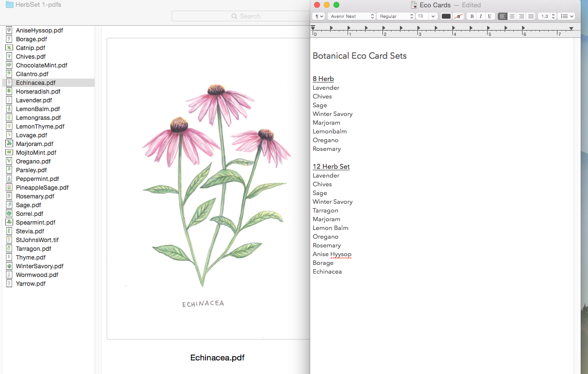Click the text color swatch
This screenshot has width=588, height=374.
pyautogui.click(x=446, y=16)
